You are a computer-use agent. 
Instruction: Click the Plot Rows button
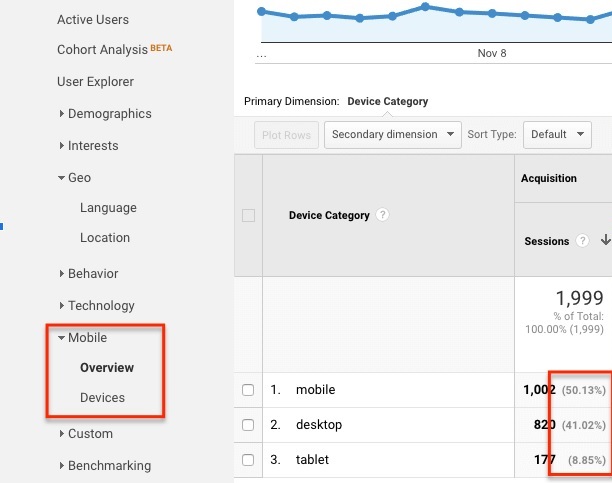[x=287, y=135]
